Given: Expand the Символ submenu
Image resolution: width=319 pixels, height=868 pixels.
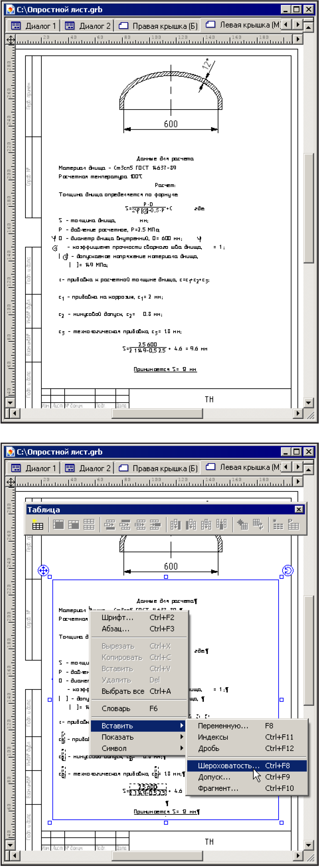Looking at the screenshot, I should [x=138, y=748].
